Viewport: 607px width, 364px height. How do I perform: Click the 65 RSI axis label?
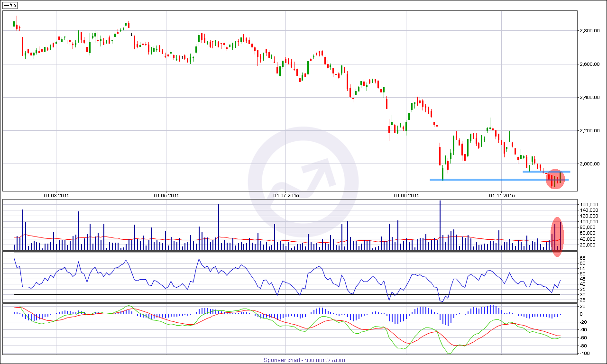coord(582,258)
